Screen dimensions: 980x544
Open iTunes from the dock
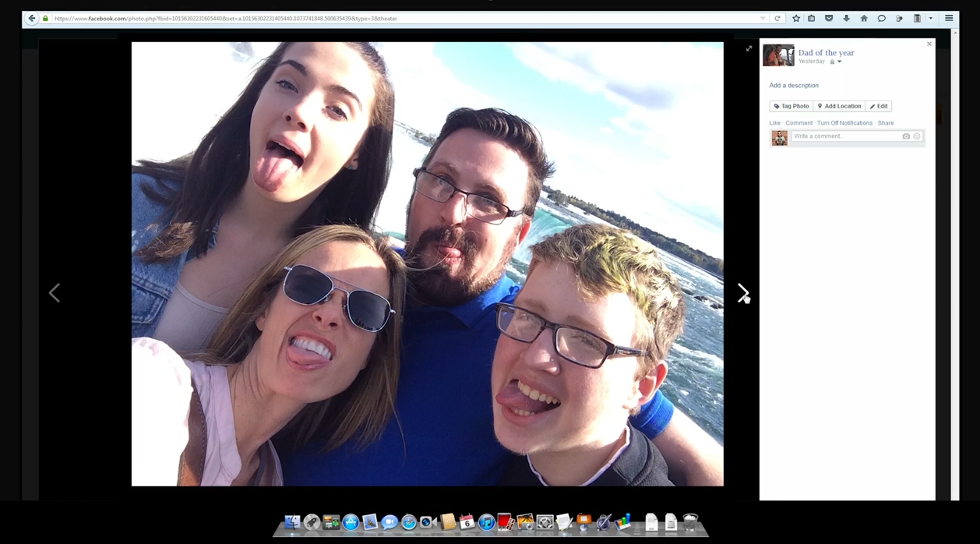486,522
